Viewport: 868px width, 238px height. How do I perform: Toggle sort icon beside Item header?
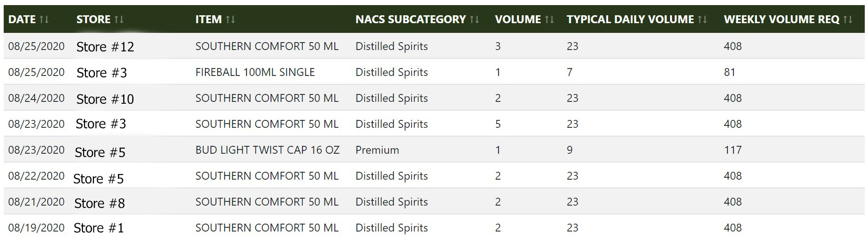click(230, 19)
